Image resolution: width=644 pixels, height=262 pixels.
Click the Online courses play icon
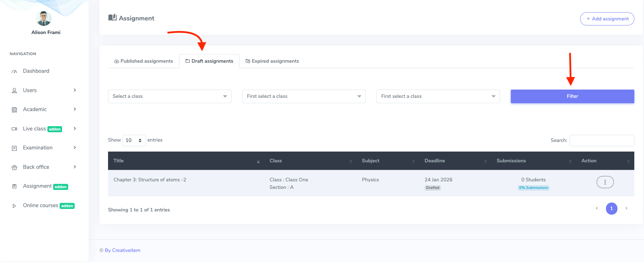click(14, 206)
